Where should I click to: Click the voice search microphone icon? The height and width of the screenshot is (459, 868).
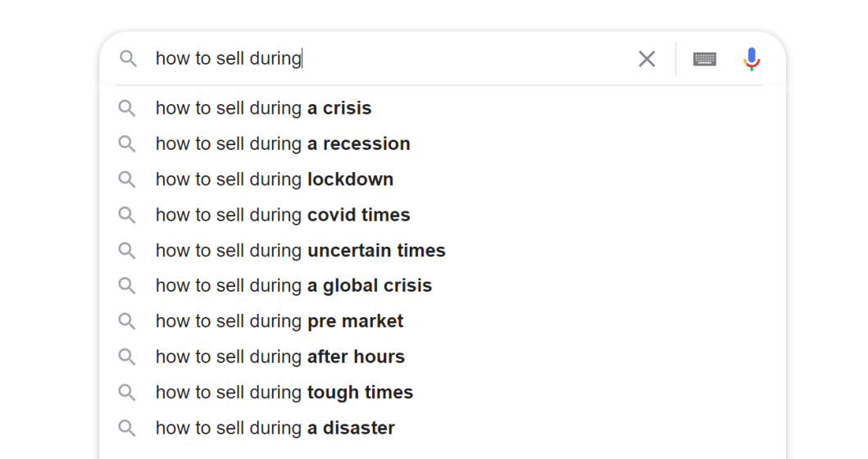point(751,59)
